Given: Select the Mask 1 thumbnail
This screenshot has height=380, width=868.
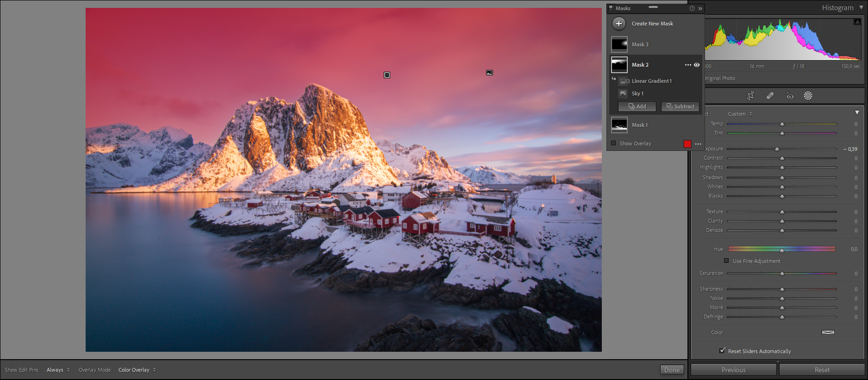Looking at the screenshot, I should click(x=619, y=125).
